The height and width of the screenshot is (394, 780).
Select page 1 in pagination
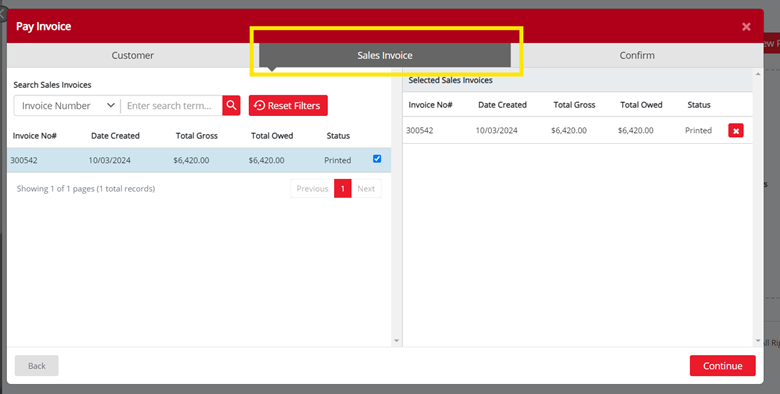click(x=343, y=189)
